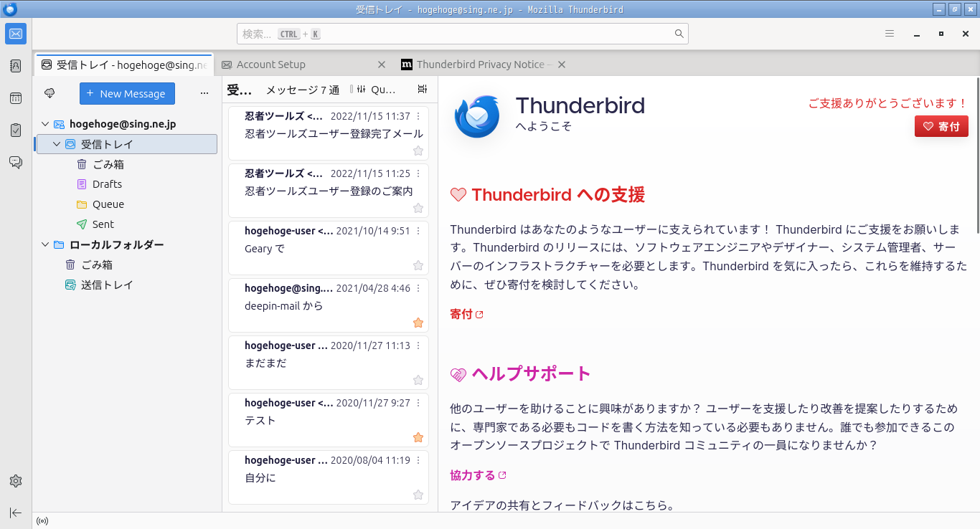The height and width of the screenshot is (529, 980).
Task: Collapse the 受信トレイ folder tree
Action: click(57, 144)
